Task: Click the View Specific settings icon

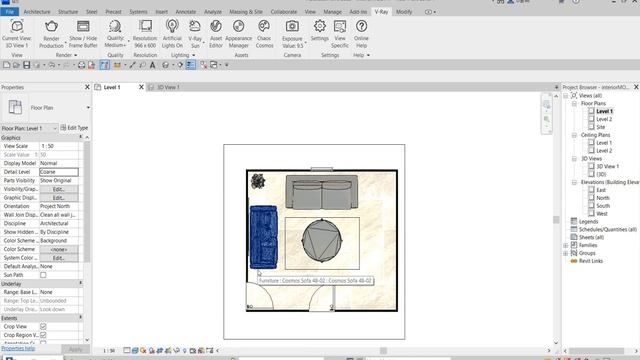Action: click(x=340, y=27)
